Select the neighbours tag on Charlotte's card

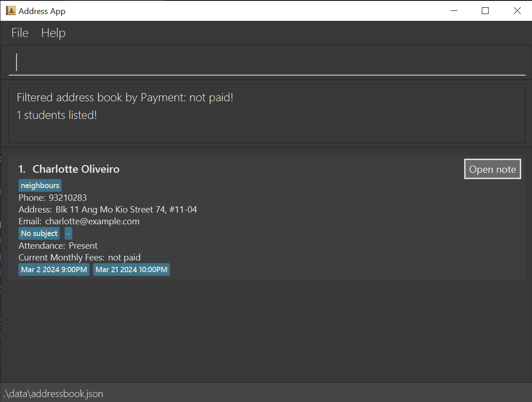click(40, 185)
